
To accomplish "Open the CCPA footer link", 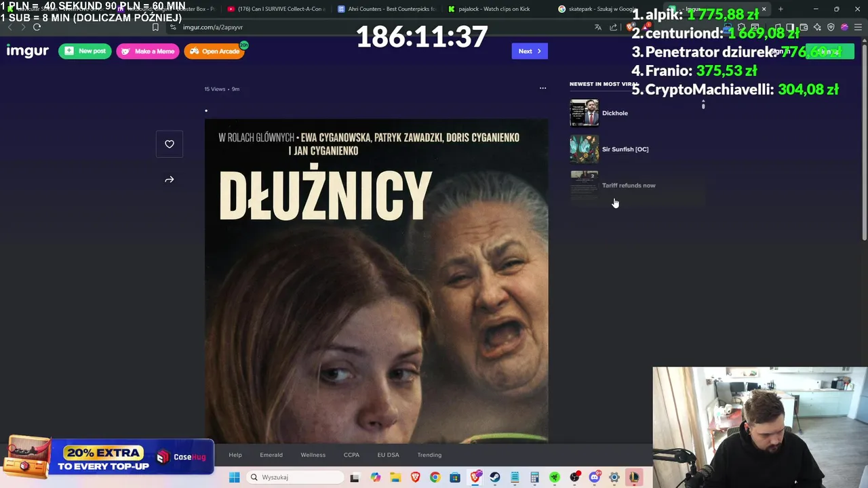I will click(x=351, y=455).
